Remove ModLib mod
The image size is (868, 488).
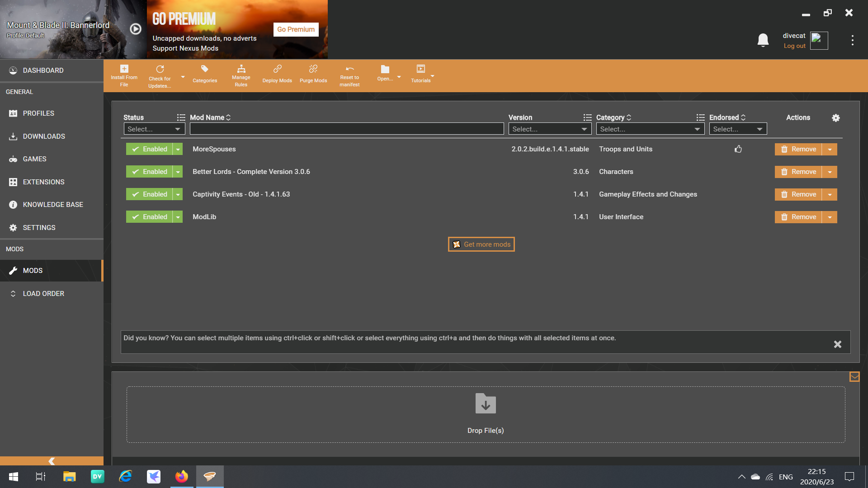798,217
